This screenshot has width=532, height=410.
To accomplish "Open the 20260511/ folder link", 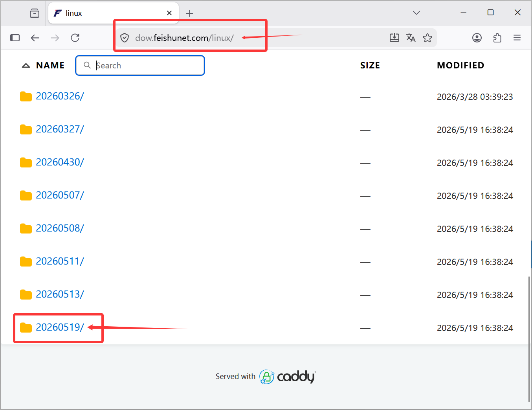I will click(60, 261).
